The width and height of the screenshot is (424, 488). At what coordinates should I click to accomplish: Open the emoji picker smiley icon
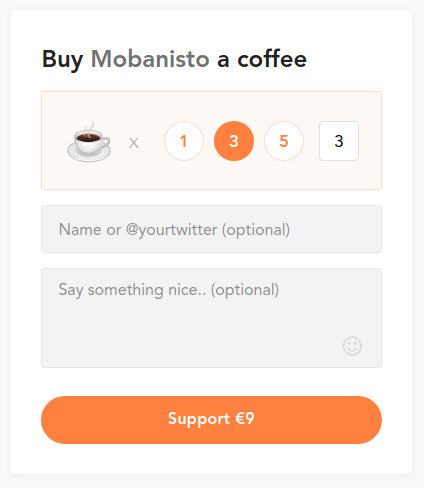[x=352, y=346]
